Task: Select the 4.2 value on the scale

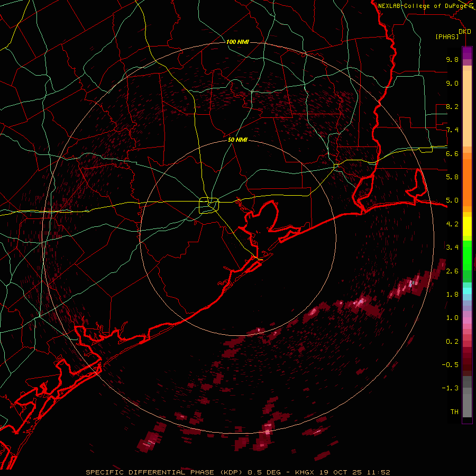Action: 452,224
